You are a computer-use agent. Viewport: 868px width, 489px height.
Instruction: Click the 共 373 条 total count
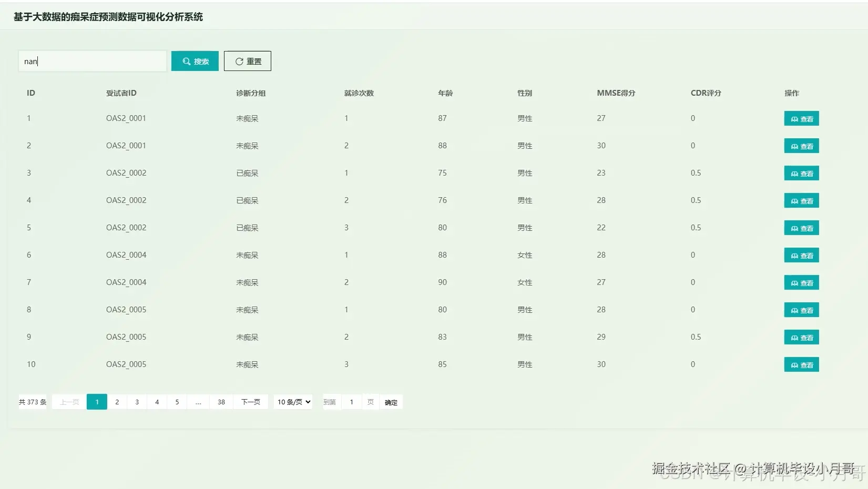[33, 402]
